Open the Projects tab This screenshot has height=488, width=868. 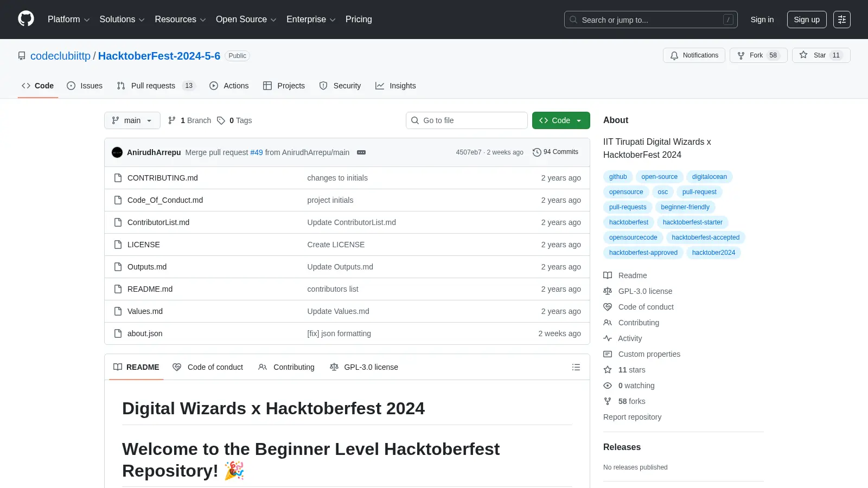tap(284, 86)
